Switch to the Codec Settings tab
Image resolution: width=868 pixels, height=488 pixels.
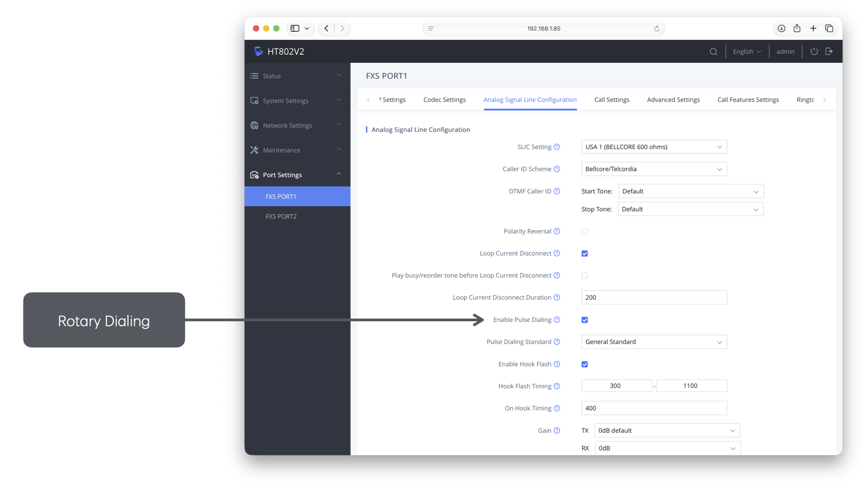(444, 100)
